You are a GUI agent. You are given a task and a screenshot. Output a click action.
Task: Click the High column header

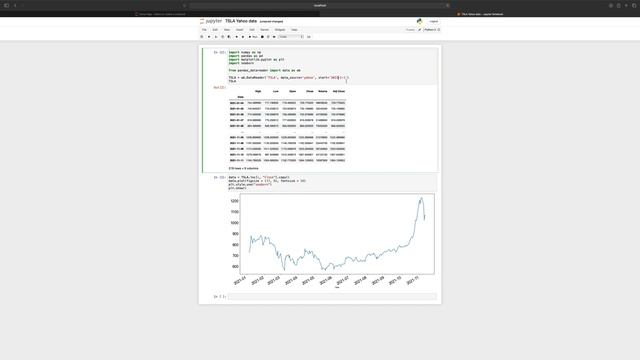[258, 91]
